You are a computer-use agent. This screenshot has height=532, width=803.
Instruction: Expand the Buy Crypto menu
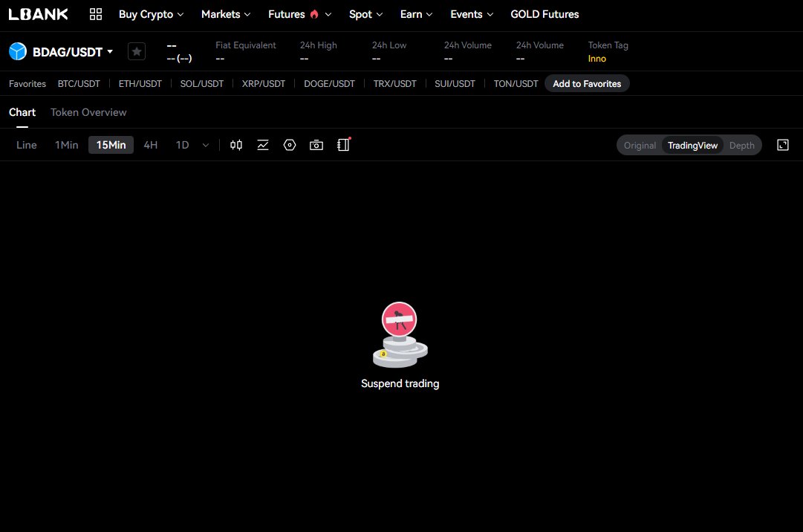coord(151,14)
